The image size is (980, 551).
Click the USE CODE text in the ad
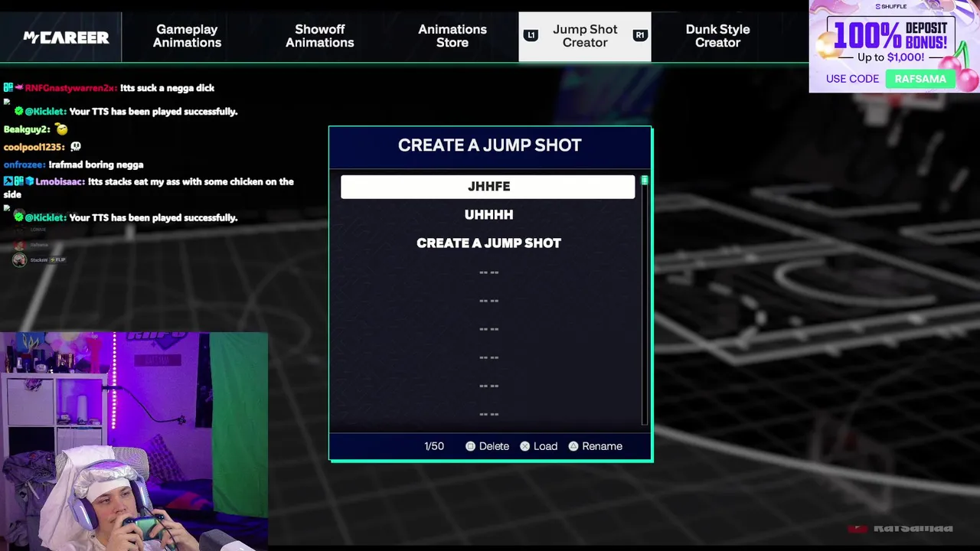coord(852,79)
